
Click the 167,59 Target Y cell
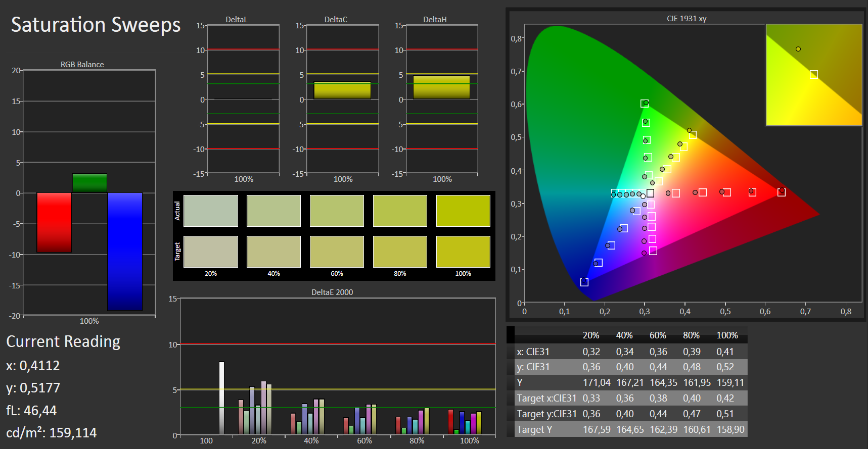coord(597,430)
